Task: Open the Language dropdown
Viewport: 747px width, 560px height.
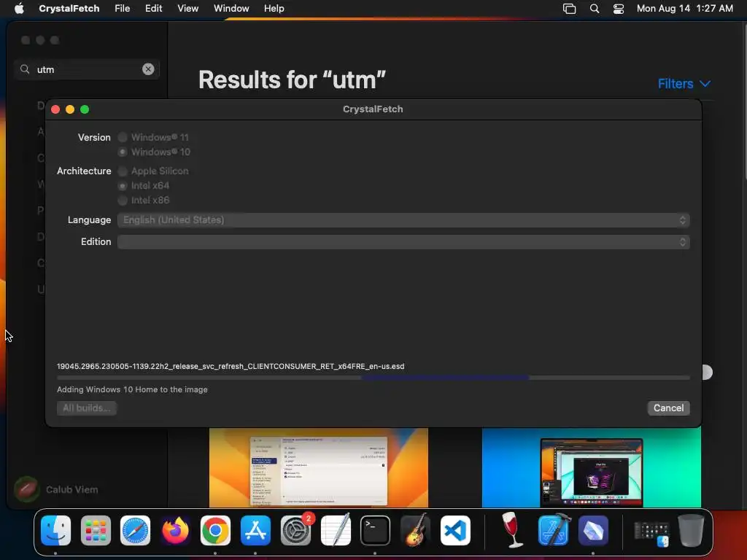Action: pos(403,220)
